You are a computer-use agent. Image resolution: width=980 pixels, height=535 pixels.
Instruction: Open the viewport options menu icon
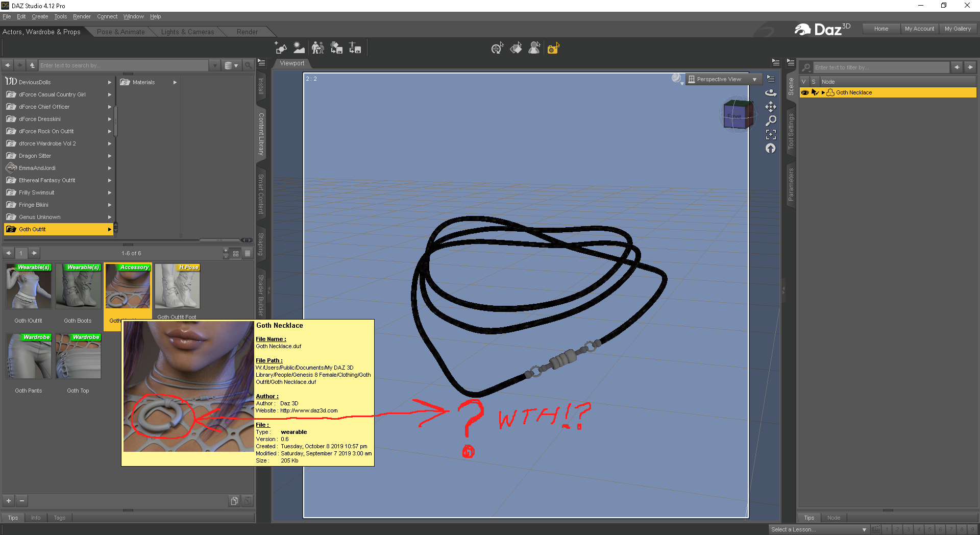pos(771,79)
